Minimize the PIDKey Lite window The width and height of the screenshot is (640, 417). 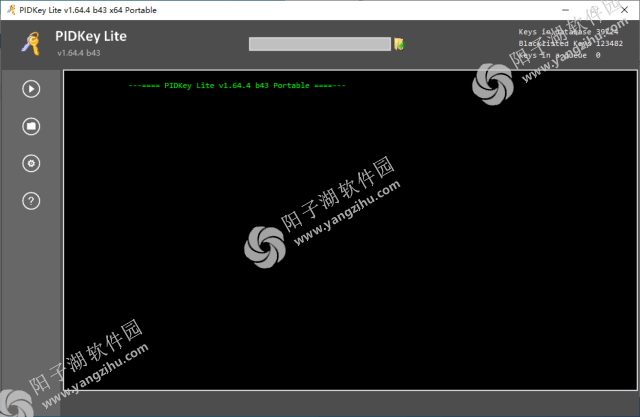coord(565,10)
